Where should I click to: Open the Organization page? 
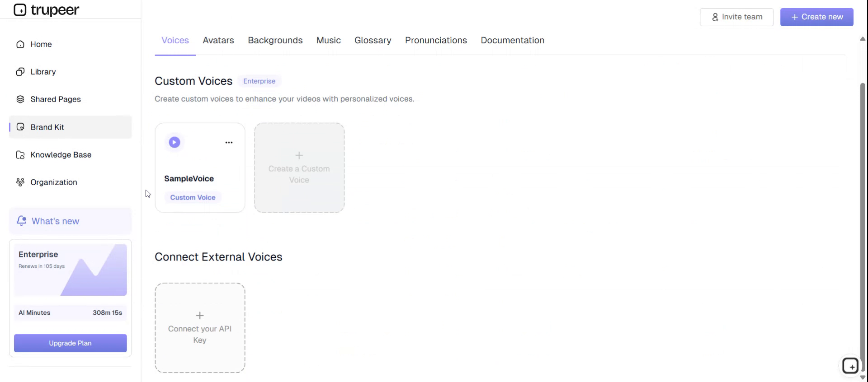70,182
